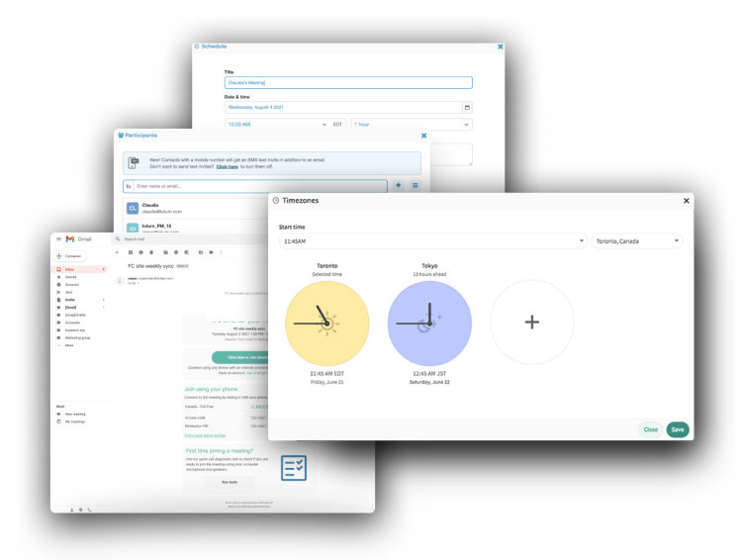The image size is (735, 560).
Task: Click Close button in Timezones dialog
Action: (x=650, y=429)
